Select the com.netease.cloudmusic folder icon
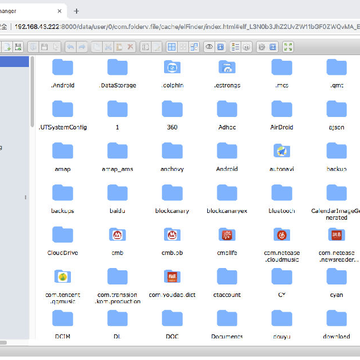This screenshot has width=360, height=360. pyautogui.click(x=282, y=234)
